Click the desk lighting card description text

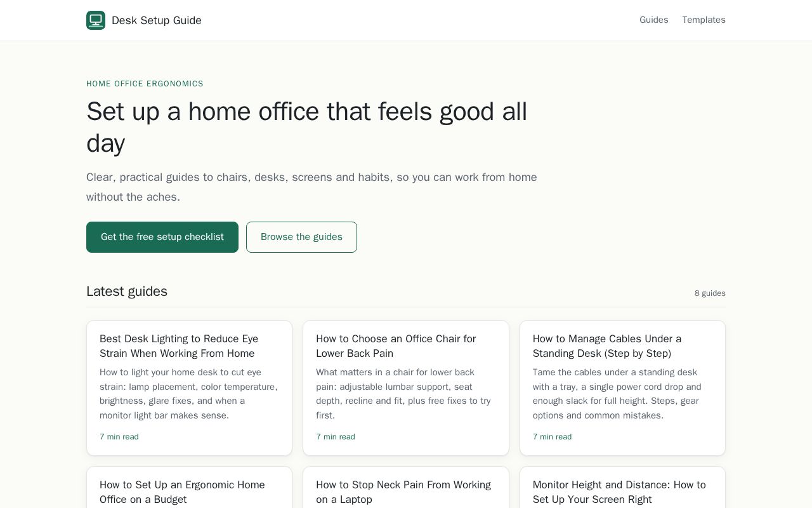tap(189, 394)
